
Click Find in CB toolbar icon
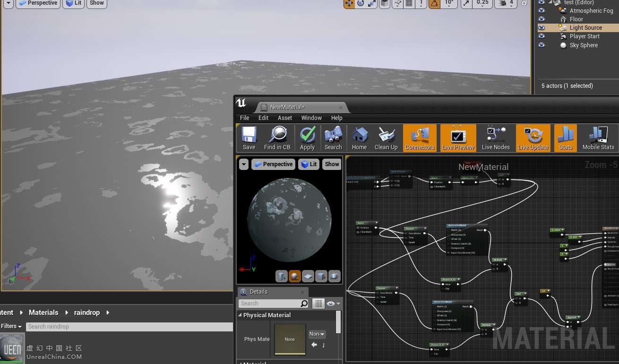[x=277, y=138]
